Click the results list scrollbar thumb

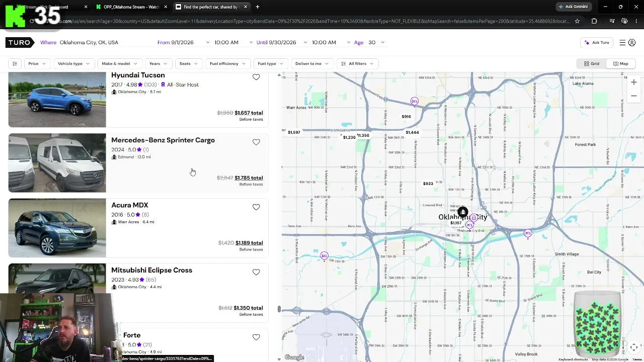click(x=279, y=308)
